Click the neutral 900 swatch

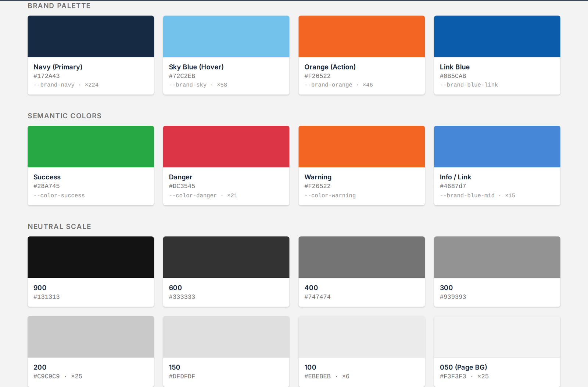point(91,257)
